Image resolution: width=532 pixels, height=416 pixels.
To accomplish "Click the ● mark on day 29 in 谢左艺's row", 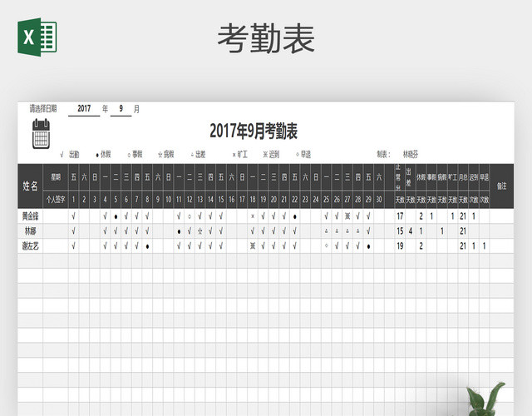I will coord(368,246).
